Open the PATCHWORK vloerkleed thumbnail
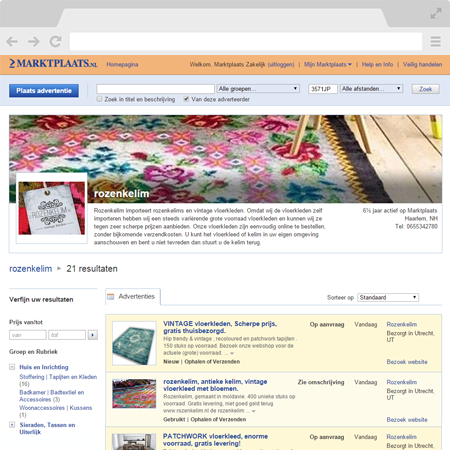Viewport: 450px width, 450px height. click(x=134, y=442)
